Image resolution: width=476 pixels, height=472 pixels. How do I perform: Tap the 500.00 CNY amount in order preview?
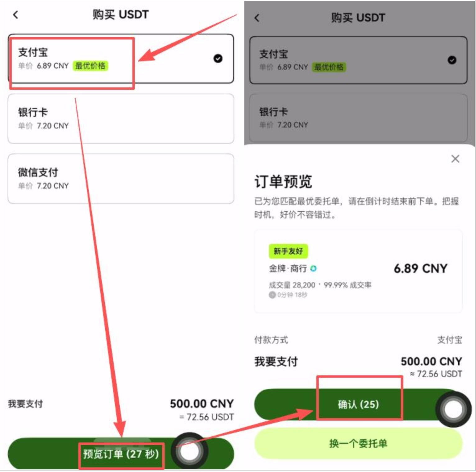click(431, 361)
